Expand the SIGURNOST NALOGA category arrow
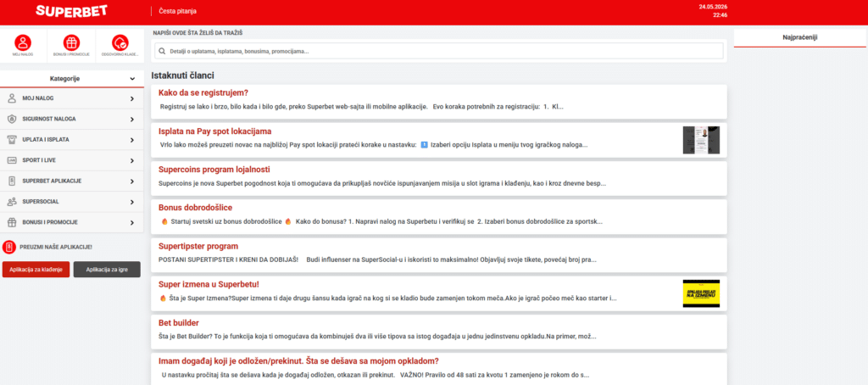Screen dimensions: 868x385 (132, 119)
